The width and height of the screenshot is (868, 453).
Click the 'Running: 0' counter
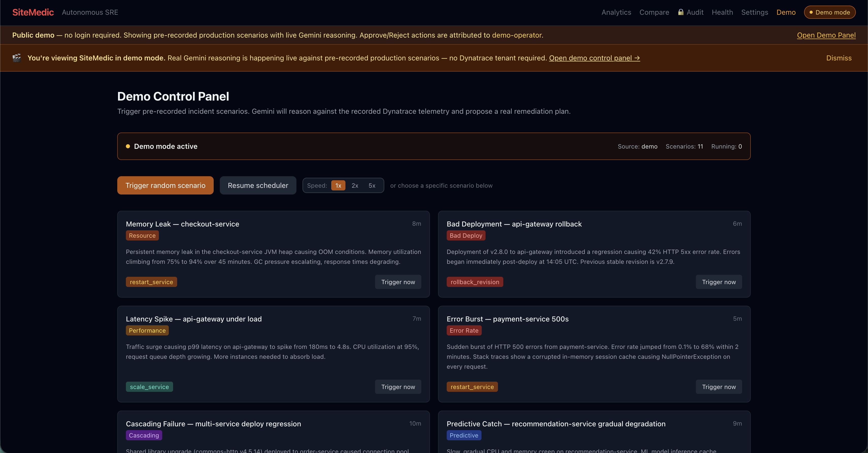tap(726, 146)
